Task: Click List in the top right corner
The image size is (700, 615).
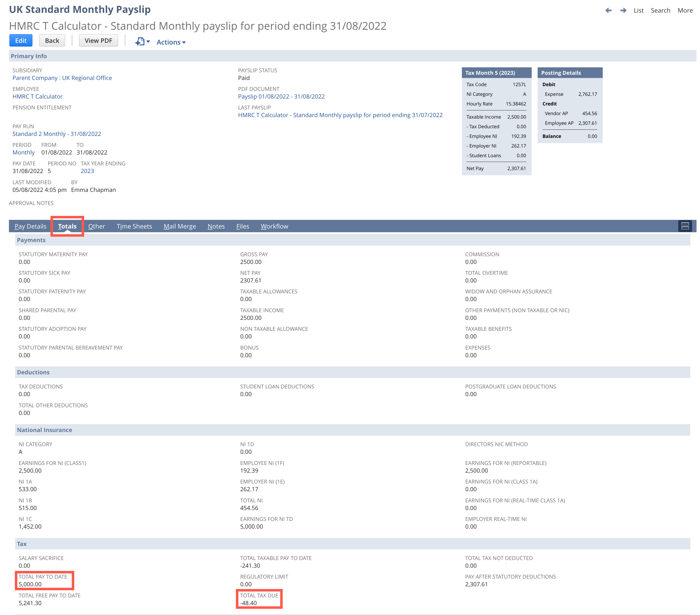Action: (639, 10)
